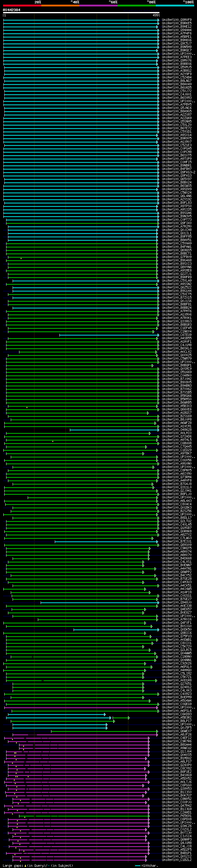The width and height of the screenshot is (197, 868).
Task: Select the label UniRef100_C5Z4B4
Action: tap(177, 78)
